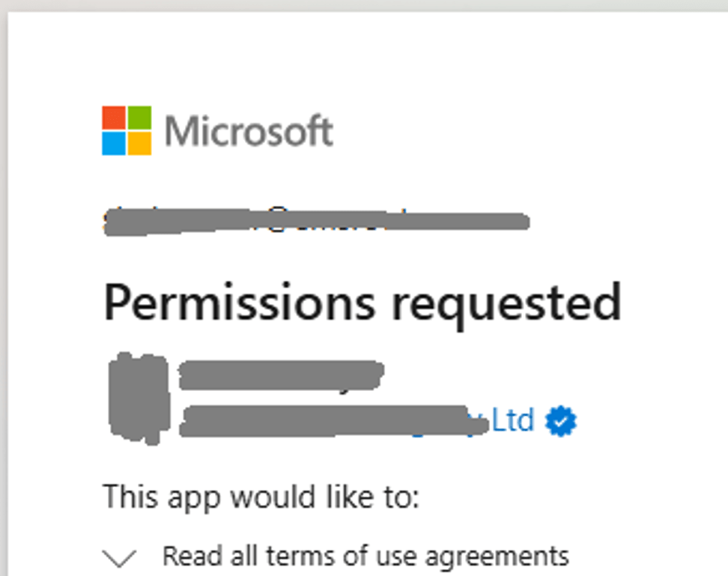728x576 pixels.
Task: Click the Microsoft four-square logo
Action: pos(127,130)
